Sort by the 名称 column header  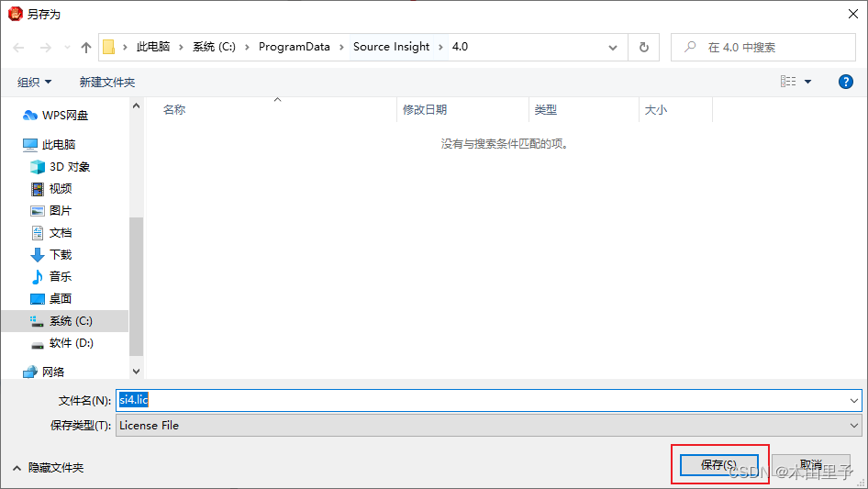173,110
